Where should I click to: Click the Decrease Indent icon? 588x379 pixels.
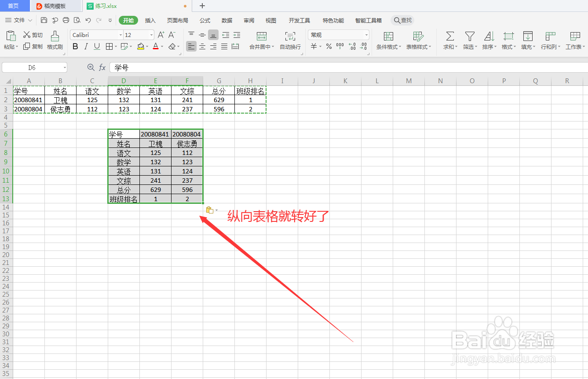coord(226,35)
